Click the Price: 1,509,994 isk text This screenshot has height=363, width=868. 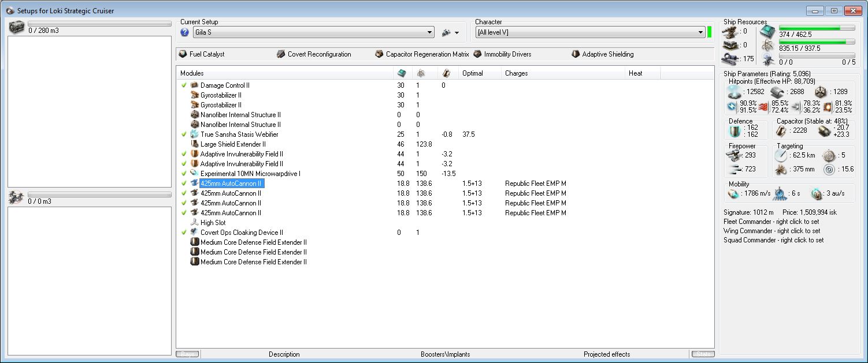(x=809, y=212)
